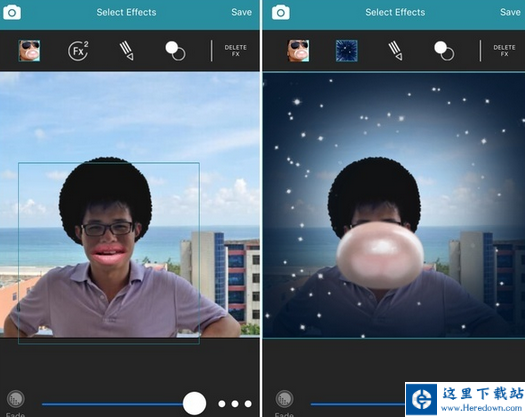Add a second effect with the Fx2 icon
The height and width of the screenshot is (417, 525).
[78, 51]
